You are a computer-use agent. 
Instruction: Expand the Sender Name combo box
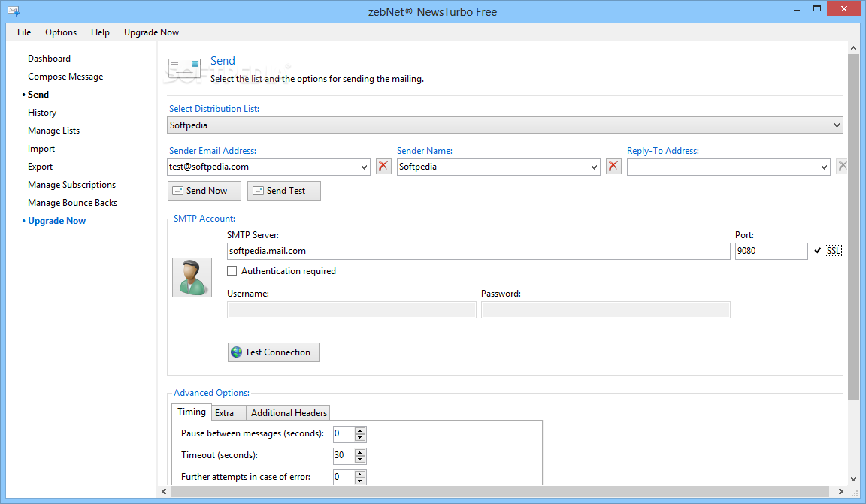pos(594,167)
